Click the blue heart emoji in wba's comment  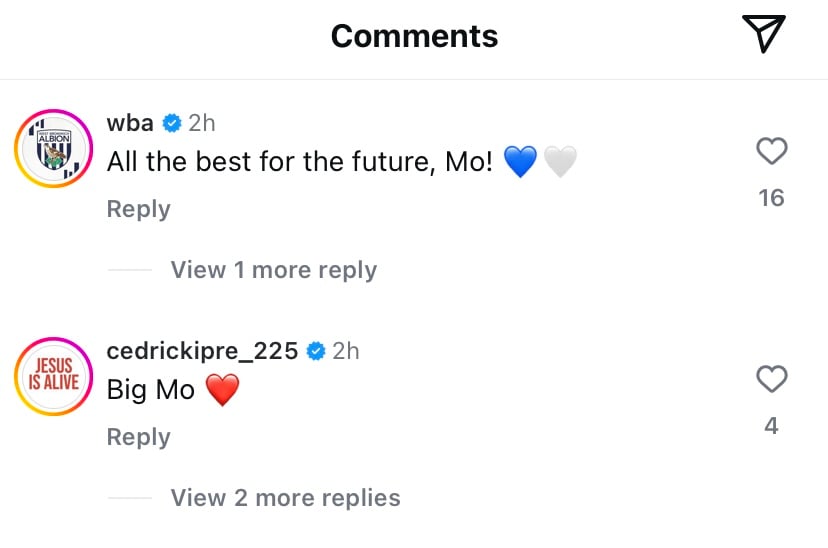click(x=520, y=162)
